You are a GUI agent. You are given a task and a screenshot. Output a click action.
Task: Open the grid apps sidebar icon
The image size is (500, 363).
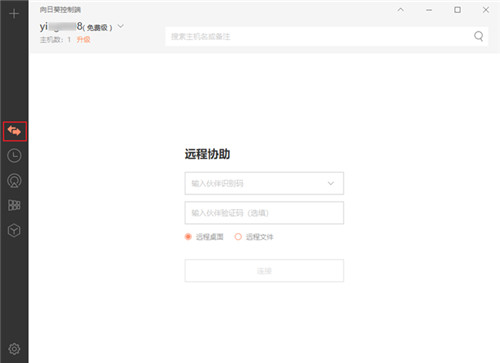[14, 205]
